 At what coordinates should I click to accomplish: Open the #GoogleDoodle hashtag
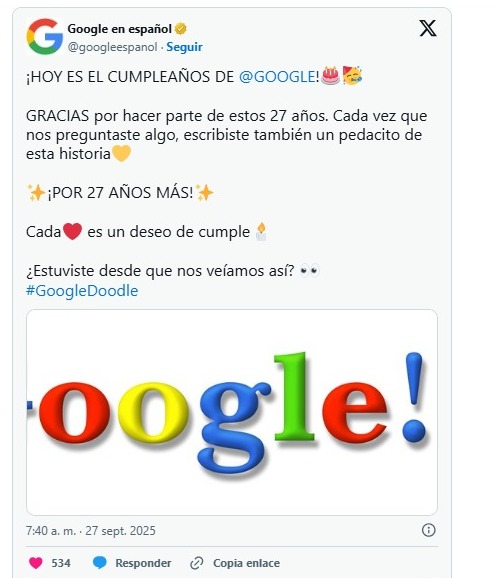point(82,290)
